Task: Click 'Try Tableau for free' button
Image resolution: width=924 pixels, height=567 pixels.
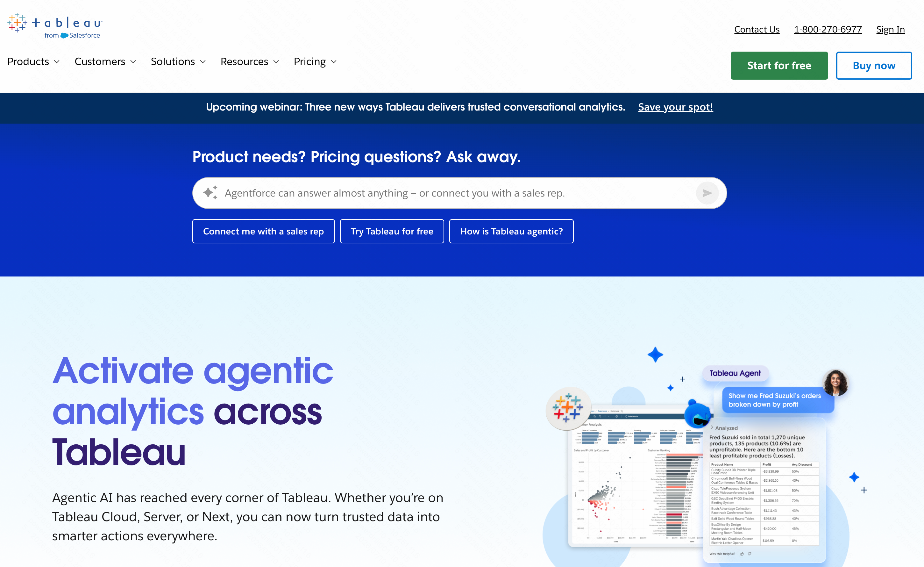Action: click(x=392, y=231)
